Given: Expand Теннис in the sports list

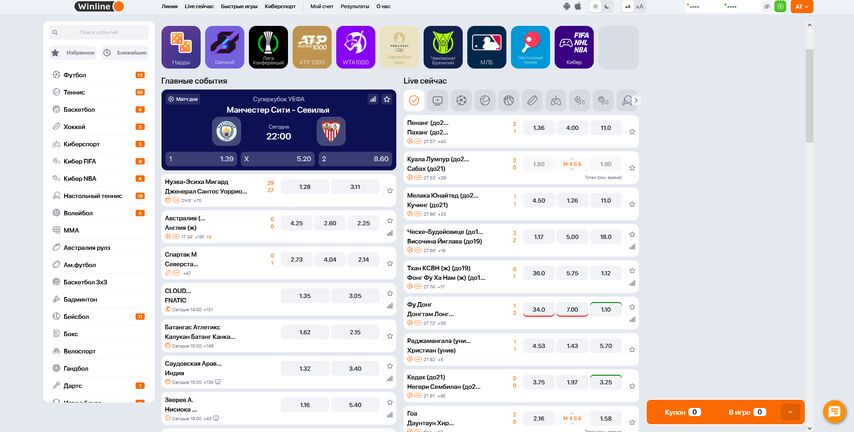Looking at the screenshot, I should coord(98,92).
